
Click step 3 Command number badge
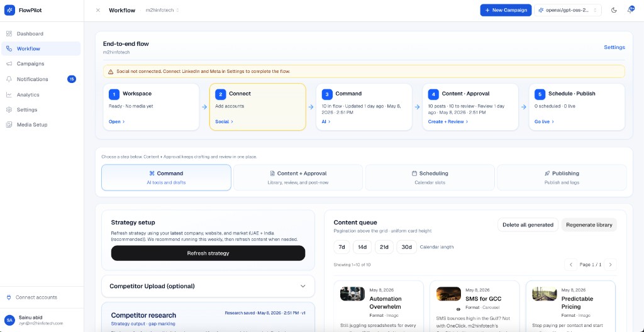(327, 94)
